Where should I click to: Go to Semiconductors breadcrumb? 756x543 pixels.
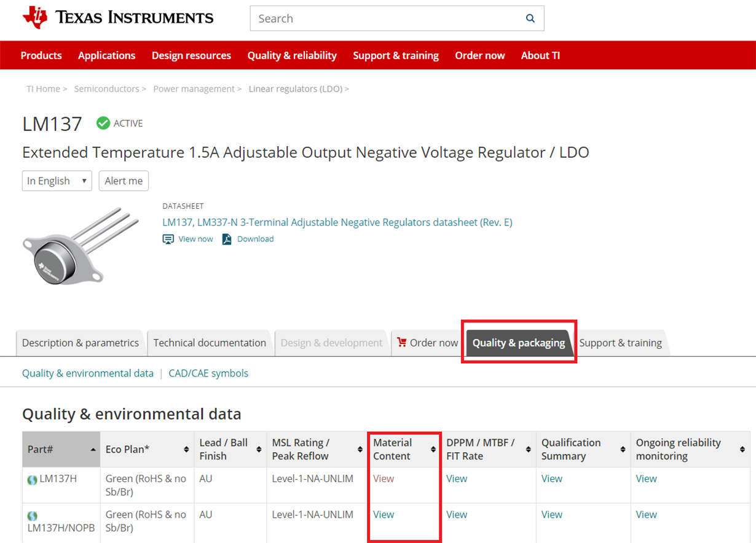tap(106, 89)
